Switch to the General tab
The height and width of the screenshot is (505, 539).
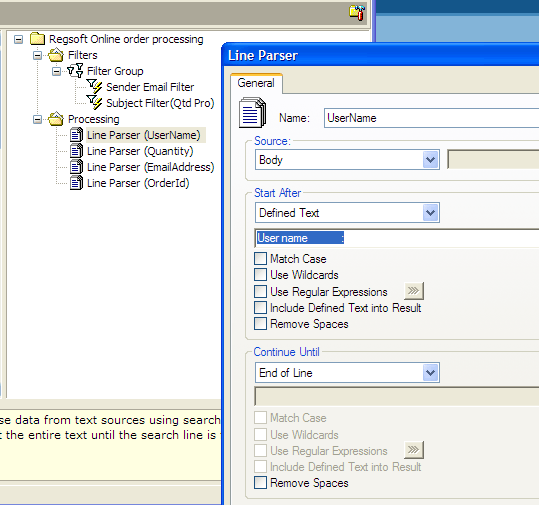(x=256, y=83)
